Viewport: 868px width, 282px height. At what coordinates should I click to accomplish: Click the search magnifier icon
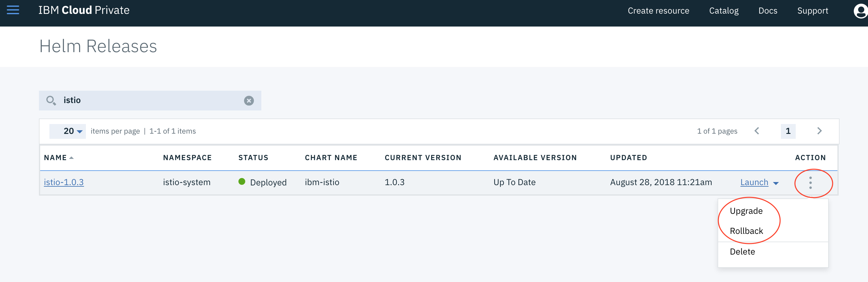pos(51,101)
